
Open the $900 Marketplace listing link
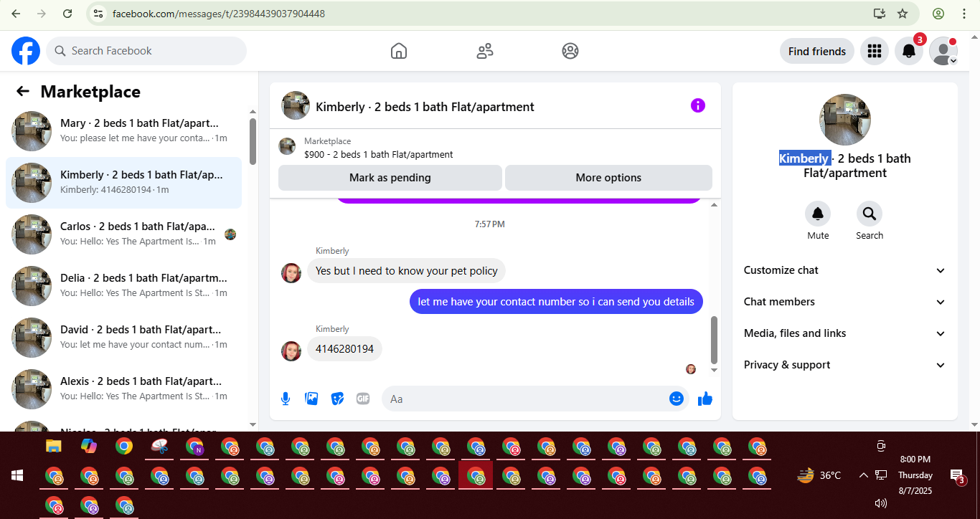(x=378, y=154)
